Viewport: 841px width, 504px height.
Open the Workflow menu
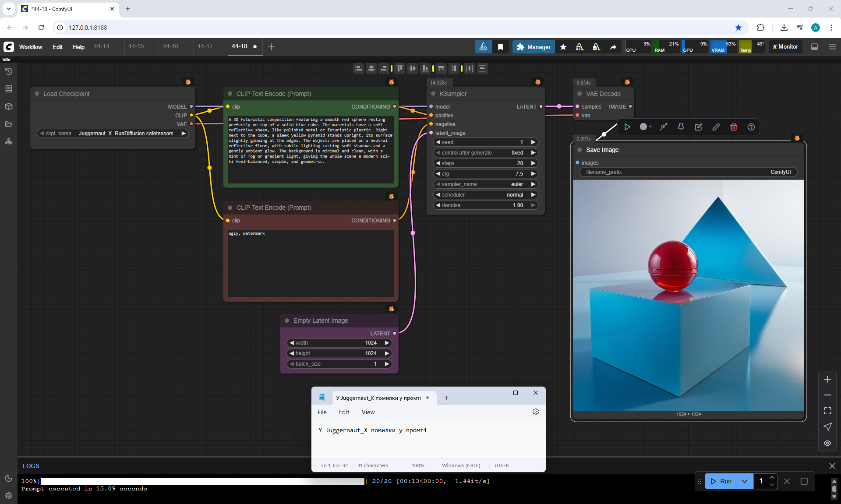30,47
